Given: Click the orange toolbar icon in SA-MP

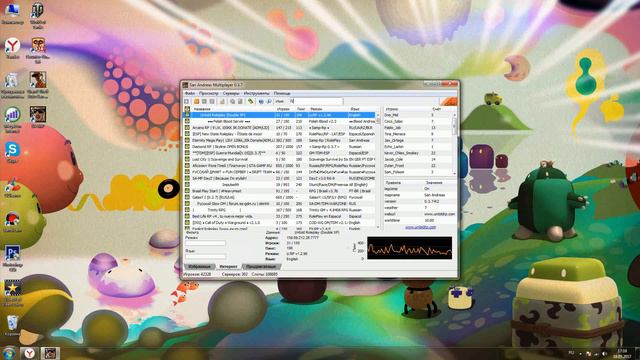Looking at the screenshot, I should 196,101.
